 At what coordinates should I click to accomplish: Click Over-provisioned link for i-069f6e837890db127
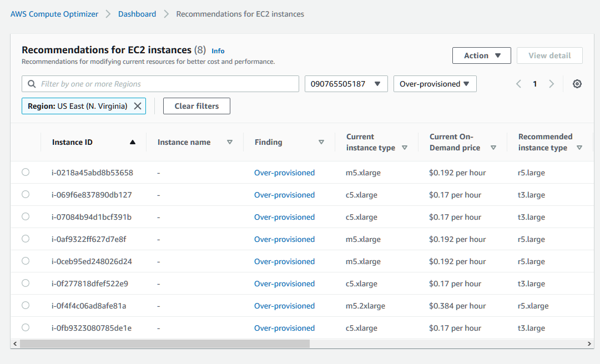pyautogui.click(x=284, y=194)
